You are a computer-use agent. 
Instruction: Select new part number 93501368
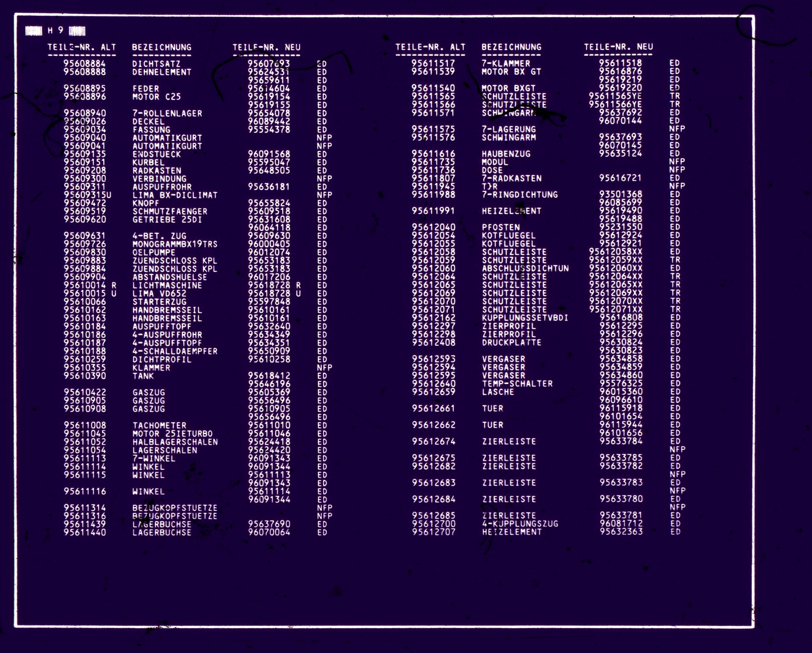click(621, 194)
